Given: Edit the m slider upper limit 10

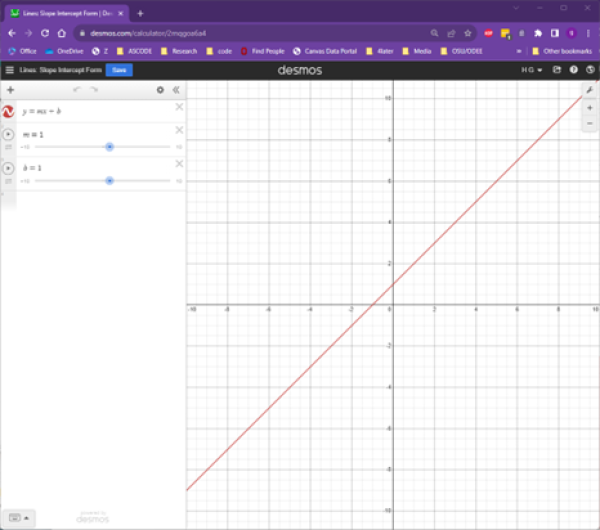Looking at the screenshot, I should point(179,147).
